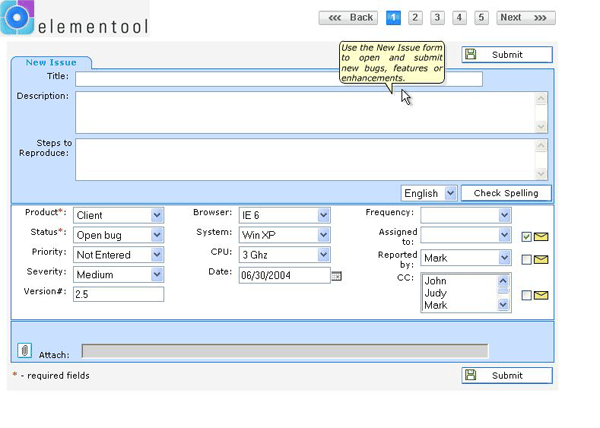Click the envelope icon beside CC list
The width and height of the screenshot is (600, 428).
coord(541,295)
